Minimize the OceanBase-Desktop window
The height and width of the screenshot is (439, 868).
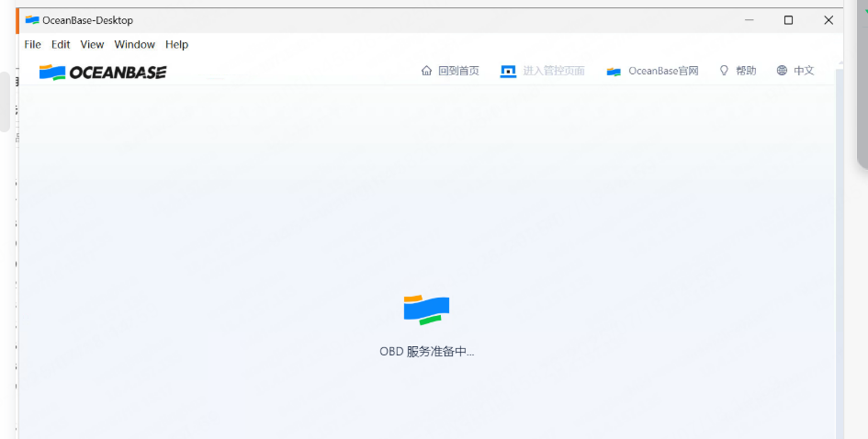click(x=749, y=20)
